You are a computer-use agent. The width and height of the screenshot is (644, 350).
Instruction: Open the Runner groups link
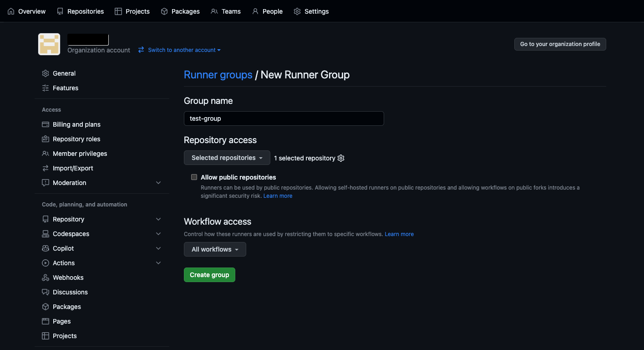218,74
